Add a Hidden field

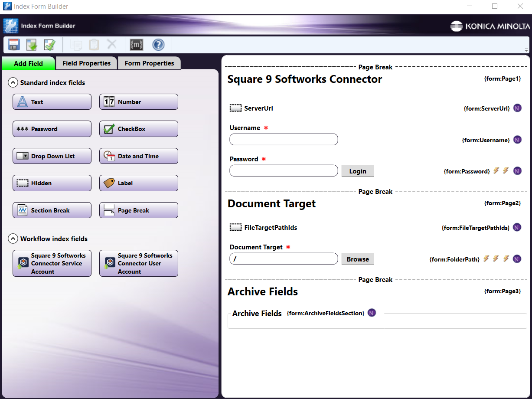[52, 183]
